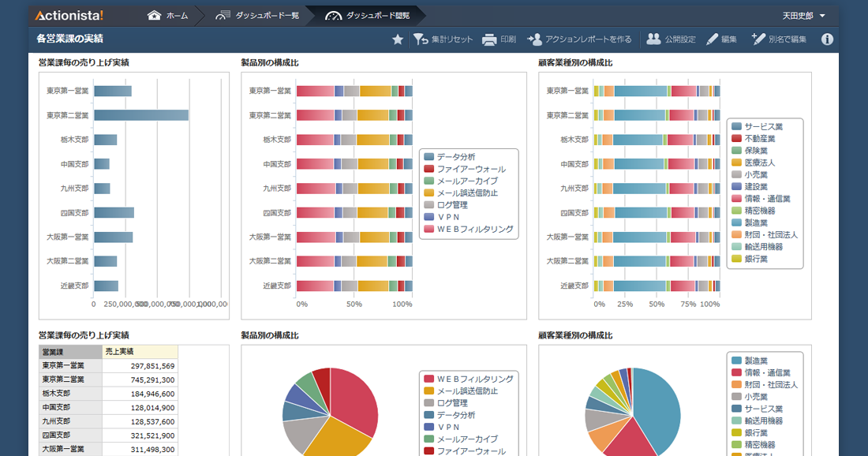Image resolution: width=868 pixels, height=456 pixels.
Task: Open 公開設定 via the people icon
Action: (653, 39)
